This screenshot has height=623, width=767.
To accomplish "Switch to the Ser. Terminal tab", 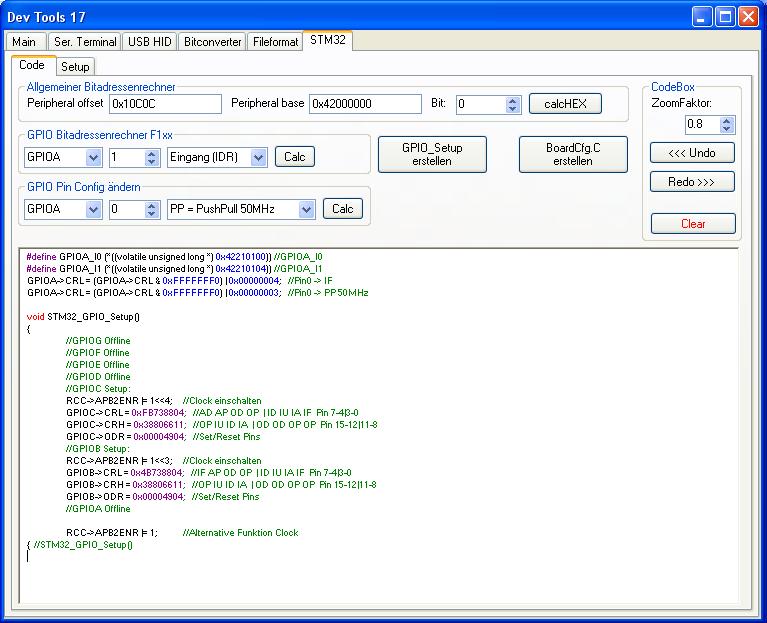I will point(84,42).
